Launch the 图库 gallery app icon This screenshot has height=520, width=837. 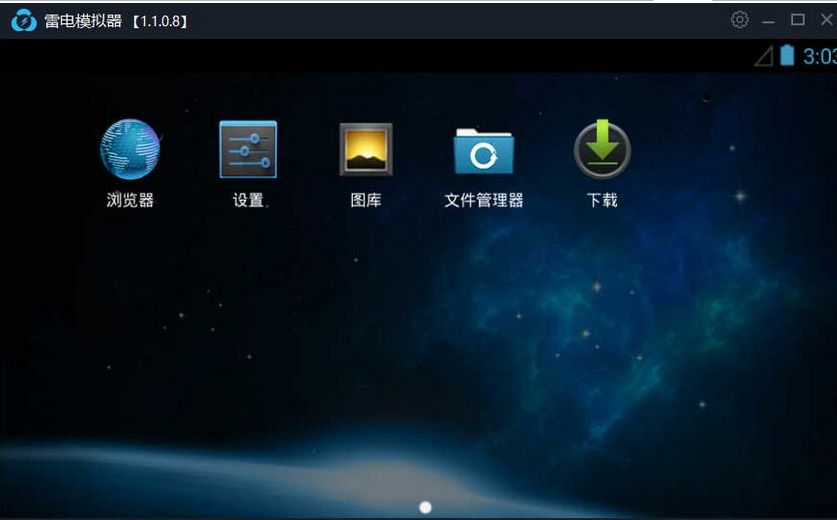point(366,149)
